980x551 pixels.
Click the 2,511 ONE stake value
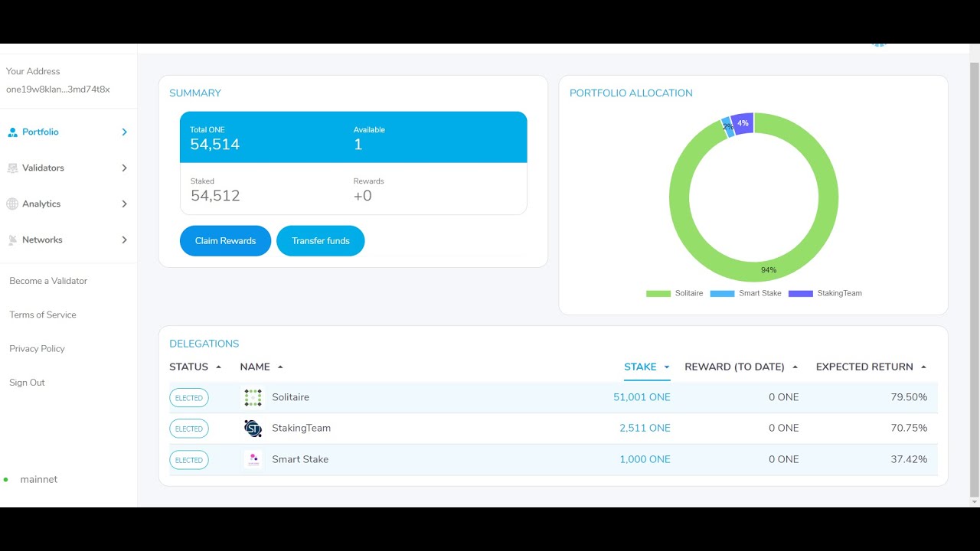point(645,428)
